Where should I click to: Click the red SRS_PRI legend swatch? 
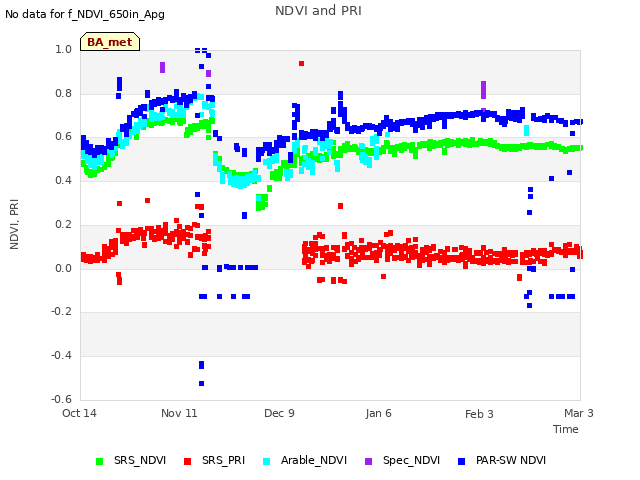point(187,461)
